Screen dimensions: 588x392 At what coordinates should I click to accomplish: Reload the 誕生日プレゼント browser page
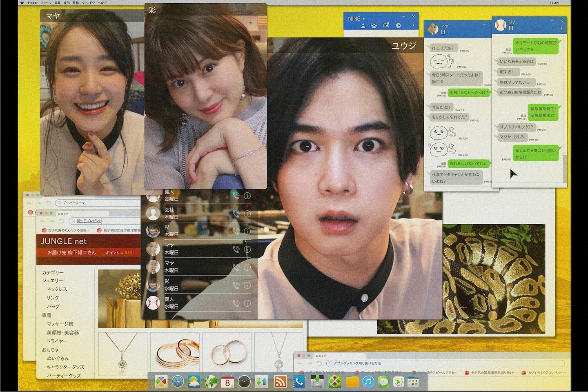(x=62, y=221)
